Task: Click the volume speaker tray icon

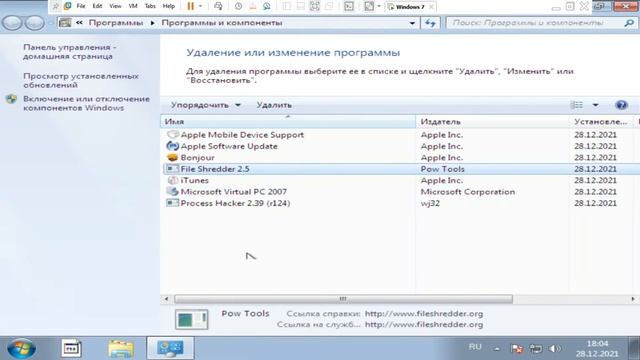Action: [554, 349]
